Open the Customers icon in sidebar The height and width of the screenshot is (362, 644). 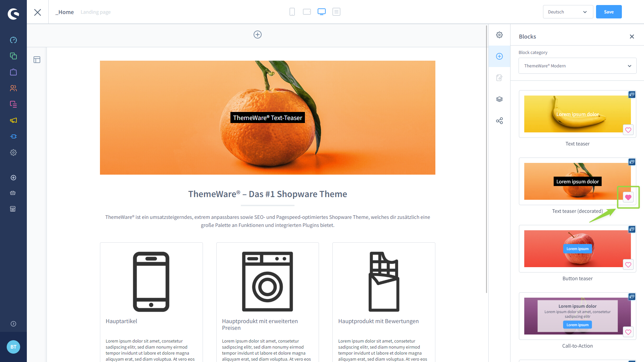pyautogui.click(x=13, y=88)
